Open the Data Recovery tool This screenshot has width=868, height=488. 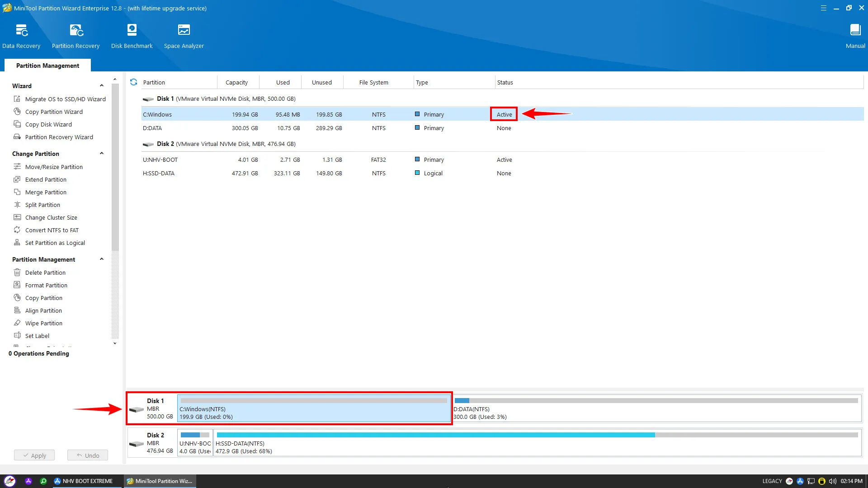click(x=21, y=36)
